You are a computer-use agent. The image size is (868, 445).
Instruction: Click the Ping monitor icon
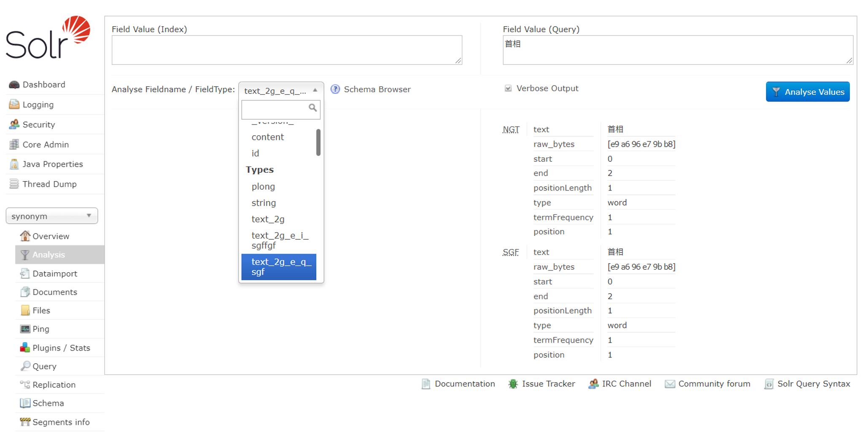tap(25, 329)
